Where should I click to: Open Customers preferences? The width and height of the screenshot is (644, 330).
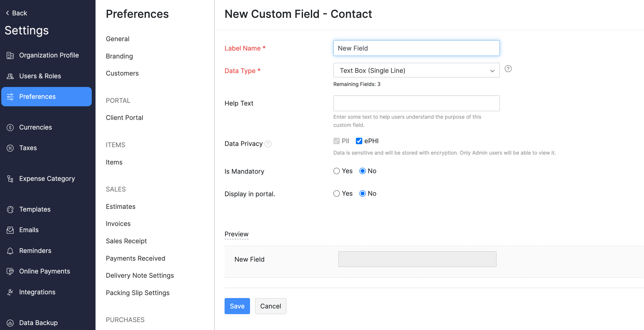122,73
